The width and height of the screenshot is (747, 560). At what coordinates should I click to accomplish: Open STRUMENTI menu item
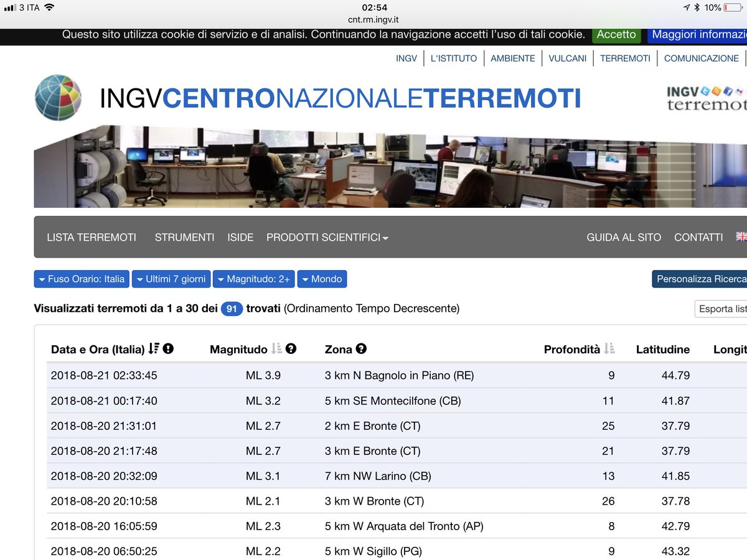tap(184, 237)
